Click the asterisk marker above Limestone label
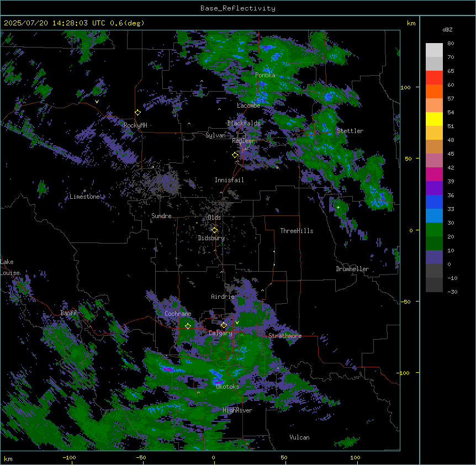The image size is (476, 465). pyautogui.click(x=84, y=191)
